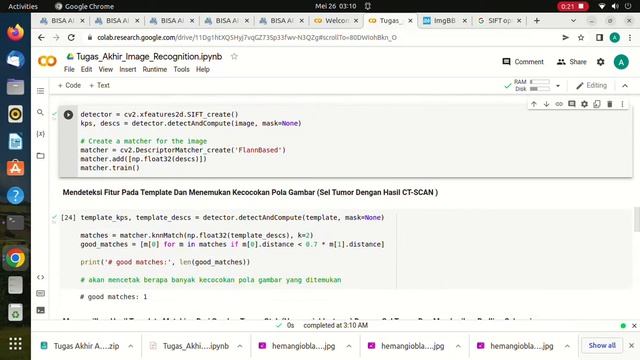
Task: Open Files folder icon in sidebar
Action: pyautogui.click(x=40, y=156)
